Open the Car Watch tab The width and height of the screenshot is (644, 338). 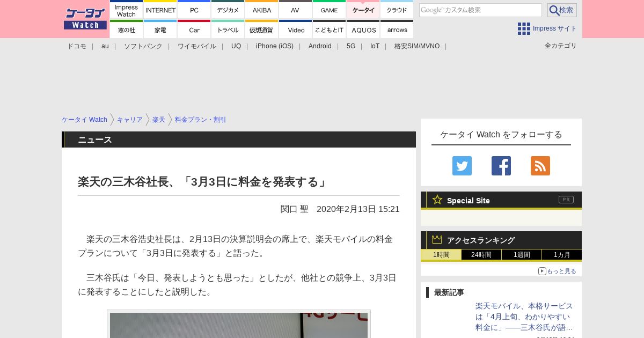click(x=194, y=29)
